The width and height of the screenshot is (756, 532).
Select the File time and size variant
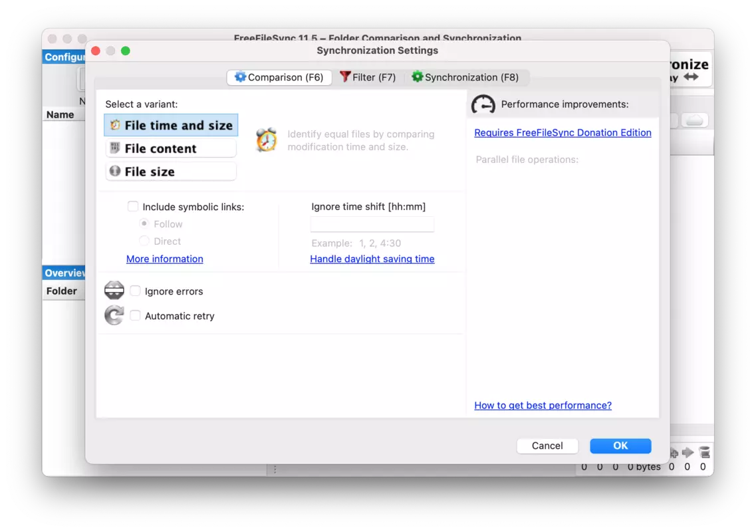click(171, 126)
